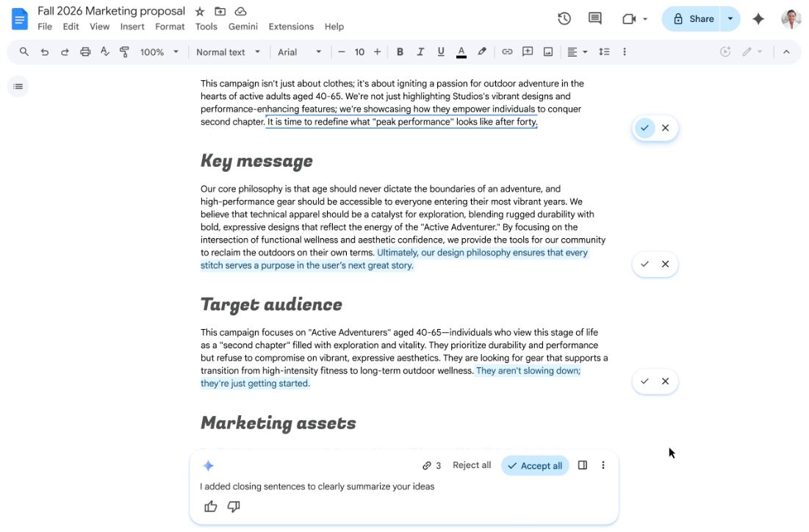Open the Gemini sidebar

758,18
